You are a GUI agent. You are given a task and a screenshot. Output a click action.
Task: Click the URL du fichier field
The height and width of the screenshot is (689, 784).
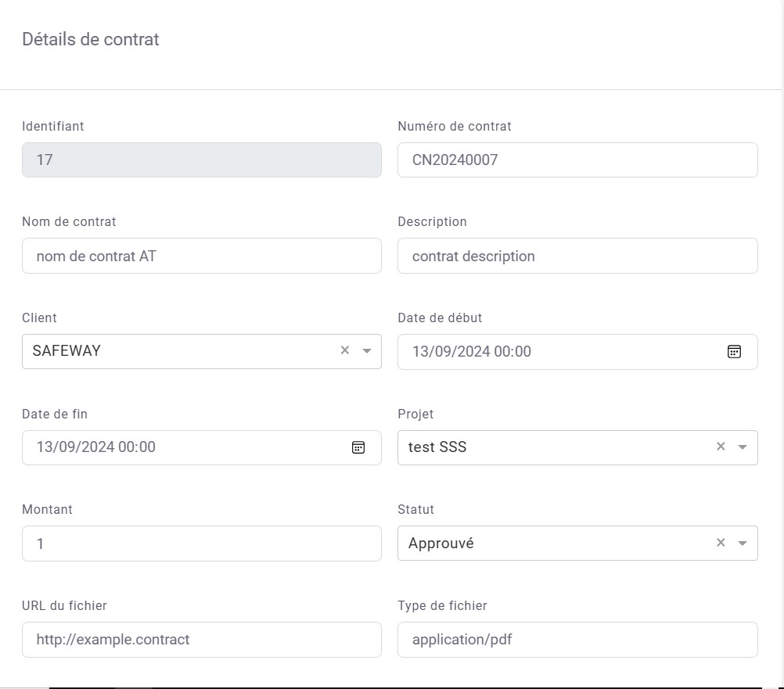coord(201,640)
